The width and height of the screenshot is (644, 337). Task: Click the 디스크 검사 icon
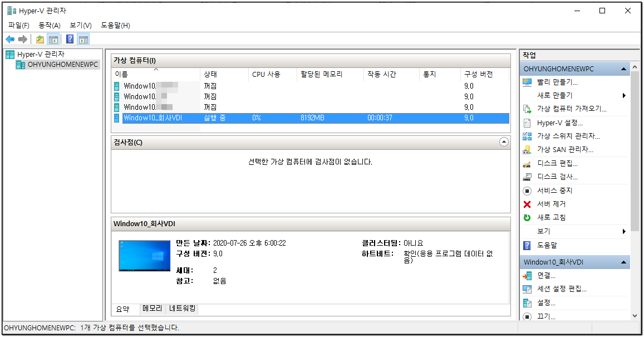coord(527,177)
